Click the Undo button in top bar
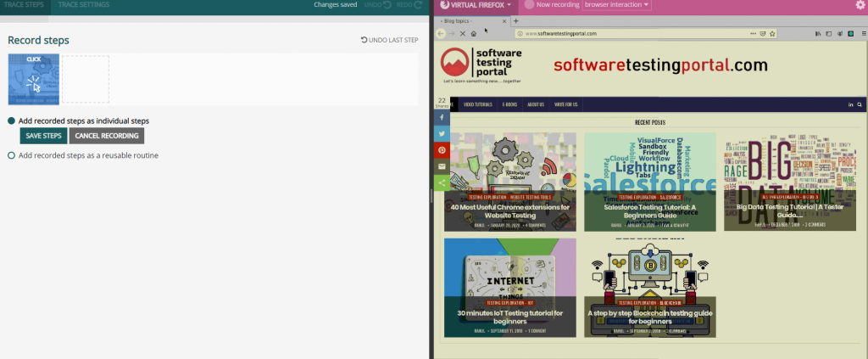 click(378, 5)
